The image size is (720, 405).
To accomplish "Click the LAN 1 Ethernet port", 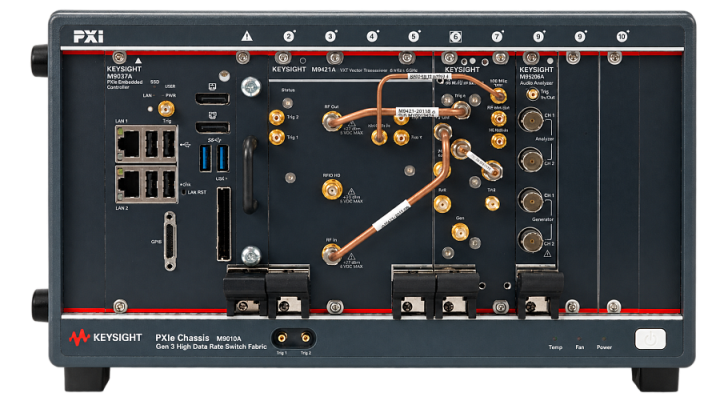I will (129, 144).
